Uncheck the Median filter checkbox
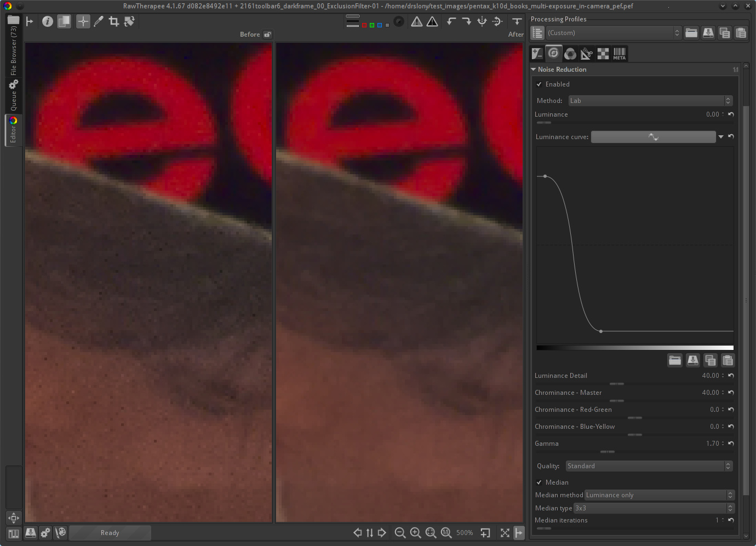The width and height of the screenshot is (756, 546). point(540,482)
